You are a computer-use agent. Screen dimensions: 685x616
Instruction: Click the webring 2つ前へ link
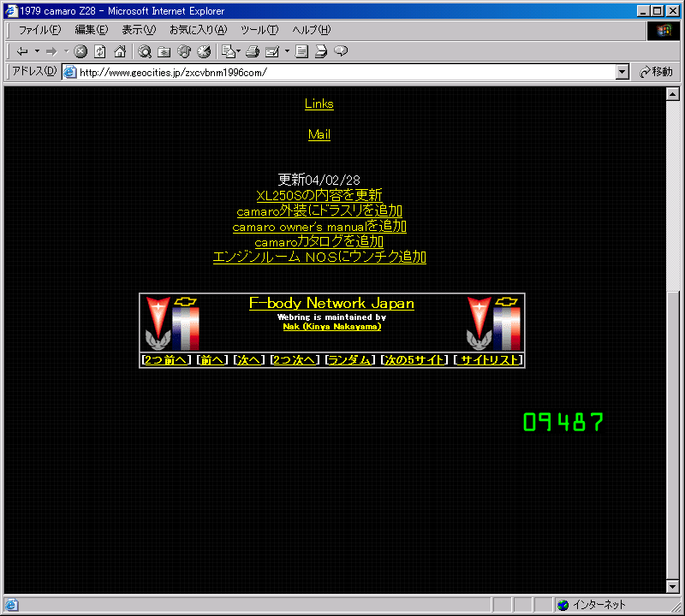tap(166, 360)
